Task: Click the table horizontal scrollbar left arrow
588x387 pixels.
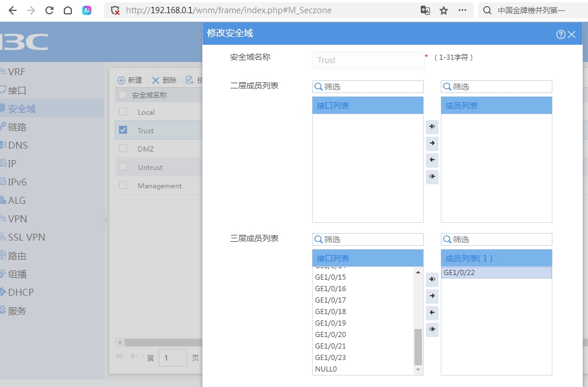Action: (120, 342)
